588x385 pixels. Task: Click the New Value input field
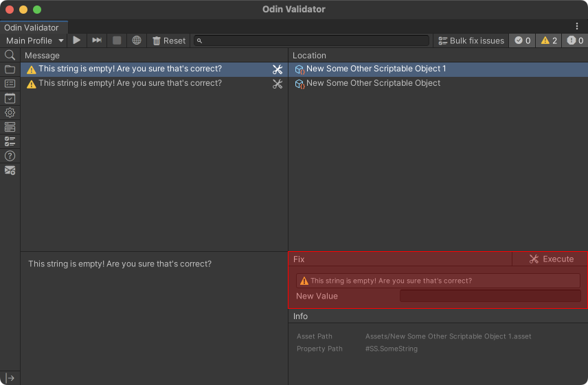(x=490, y=296)
